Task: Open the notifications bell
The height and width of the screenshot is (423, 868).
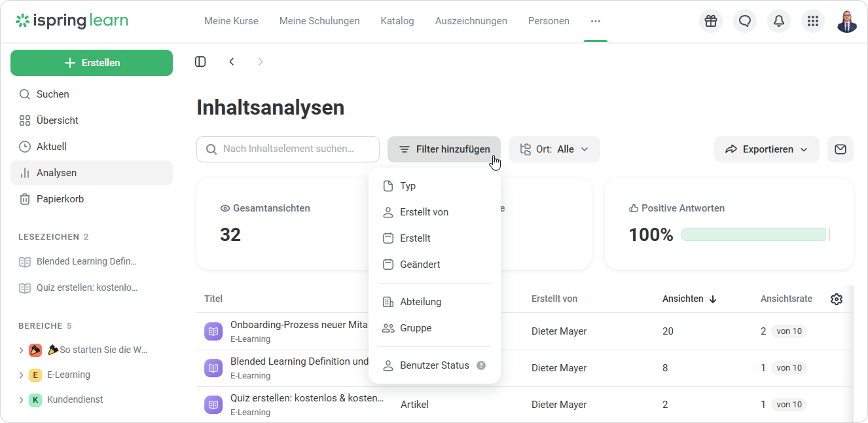Action: 779,21
